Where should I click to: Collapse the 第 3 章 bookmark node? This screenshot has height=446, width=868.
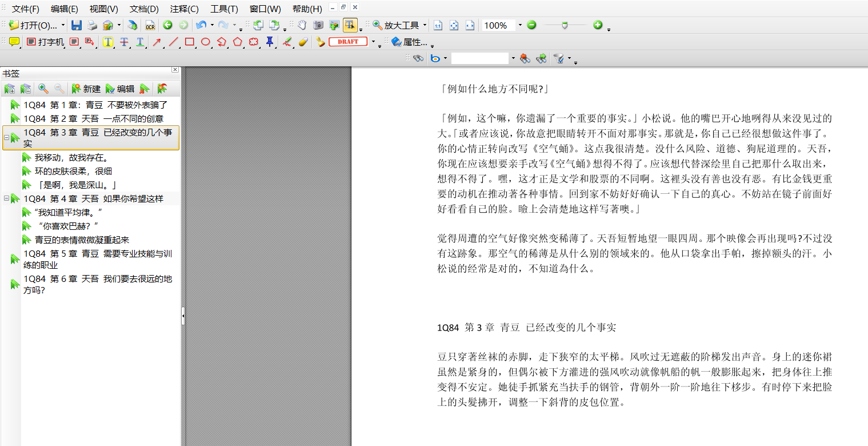pos(7,138)
